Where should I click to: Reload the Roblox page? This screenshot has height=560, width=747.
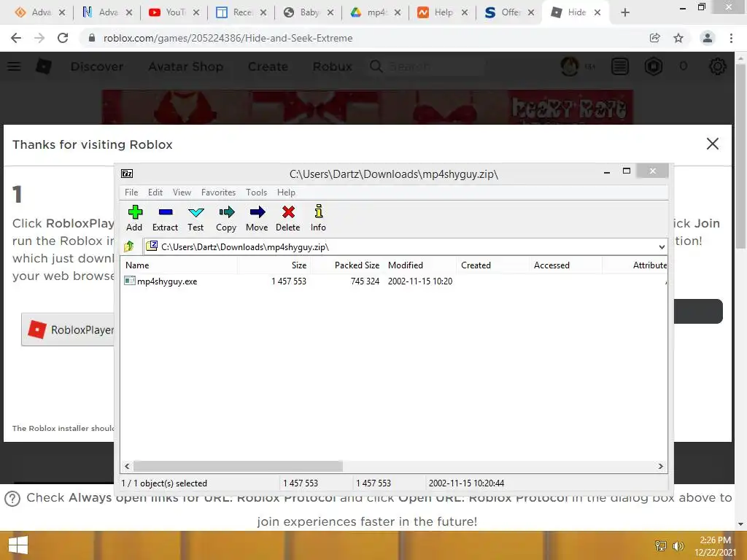coord(63,38)
